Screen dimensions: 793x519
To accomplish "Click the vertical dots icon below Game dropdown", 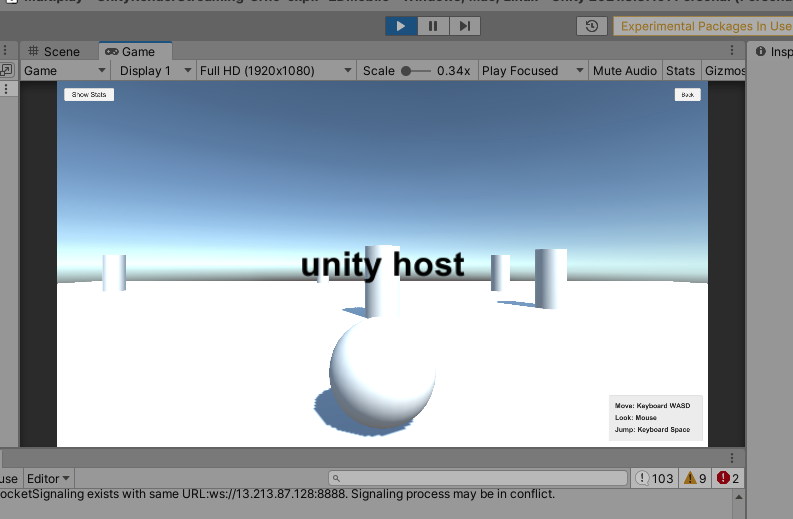I will pyautogui.click(x=6, y=89).
